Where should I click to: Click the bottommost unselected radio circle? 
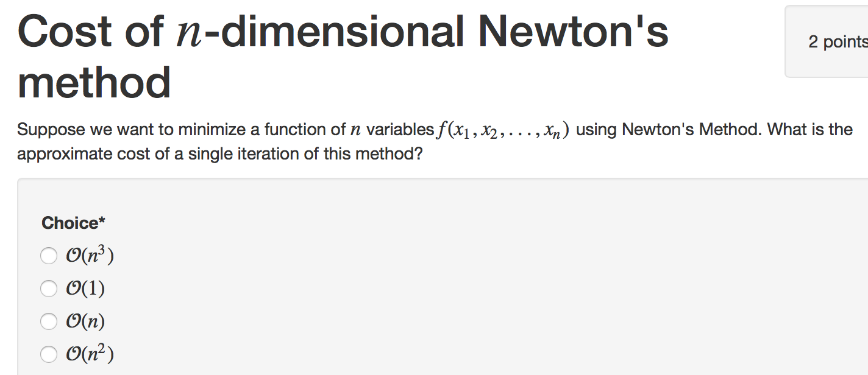(49, 354)
